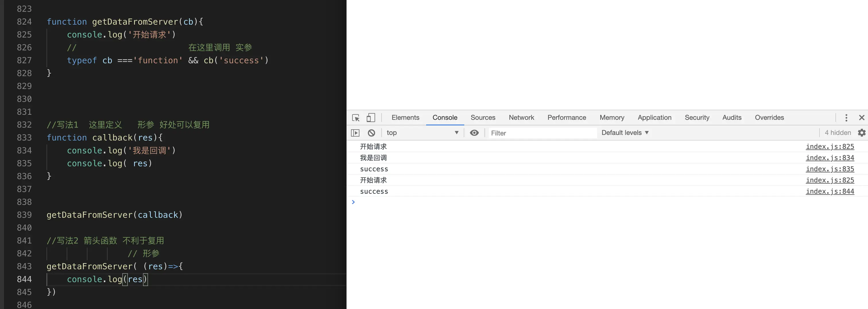Click 'callback' argument on line 839
This screenshot has height=309, width=868.
click(158, 215)
